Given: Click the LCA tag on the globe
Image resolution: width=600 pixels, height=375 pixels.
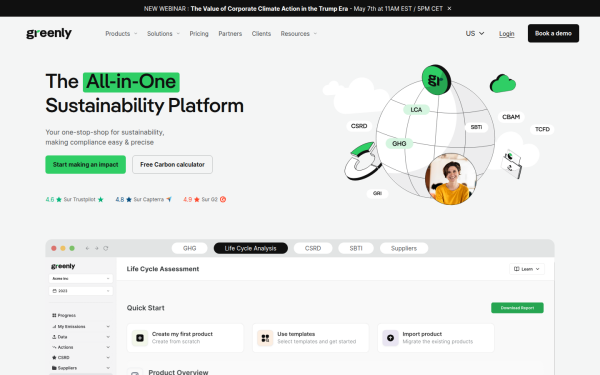Looking at the screenshot, I should pyautogui.click(x=416, y=110).
